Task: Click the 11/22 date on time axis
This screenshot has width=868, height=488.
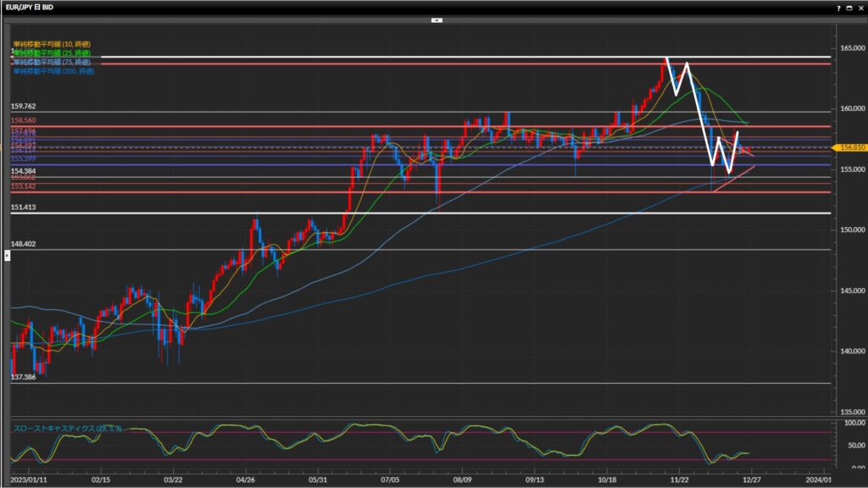Action: point(679,478)
